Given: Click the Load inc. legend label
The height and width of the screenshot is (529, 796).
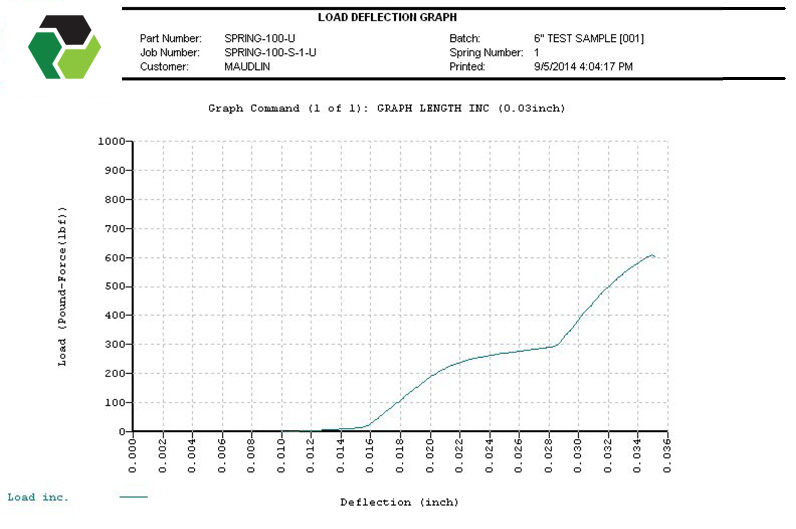Looking at the screenshot, I should pyautogui.click(x=38, y=497).
